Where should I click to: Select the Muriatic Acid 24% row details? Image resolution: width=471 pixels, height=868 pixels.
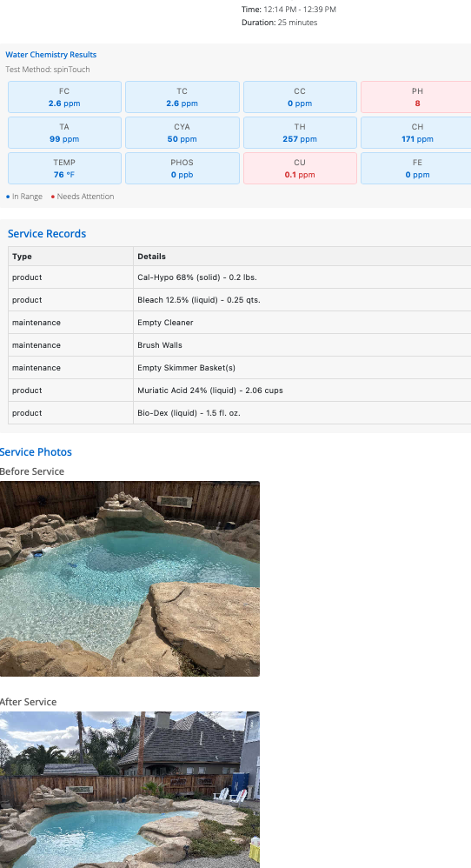[x=302, y=391]
